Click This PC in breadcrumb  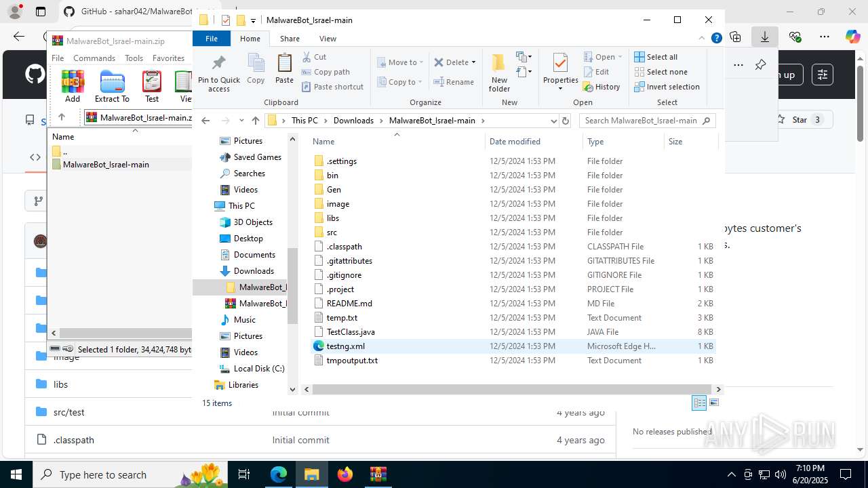pos(304,121)
